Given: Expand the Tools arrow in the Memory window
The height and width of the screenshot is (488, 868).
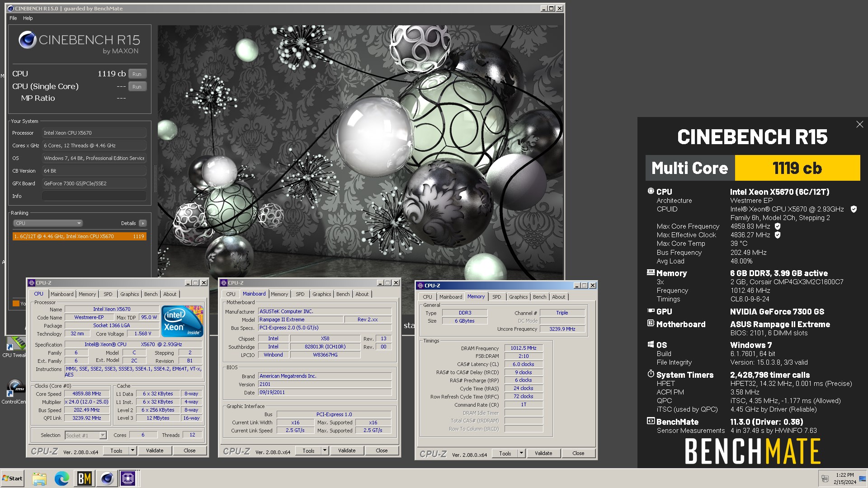Looking at the screenshot, I should point(521,453).
